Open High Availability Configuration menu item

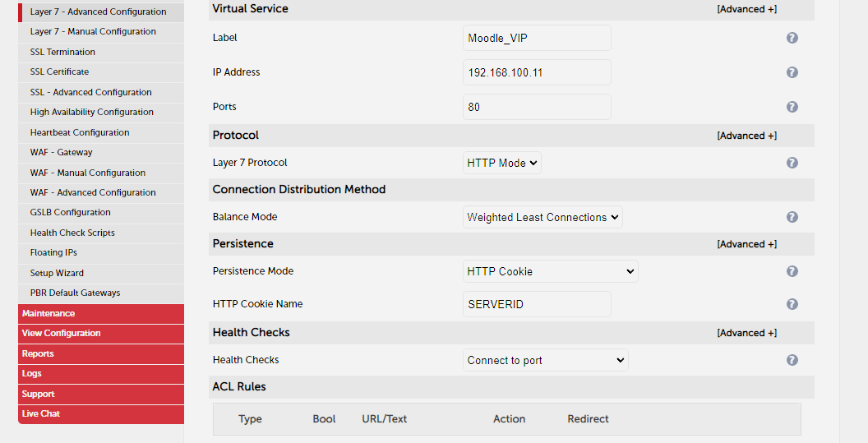click(101, 112)
